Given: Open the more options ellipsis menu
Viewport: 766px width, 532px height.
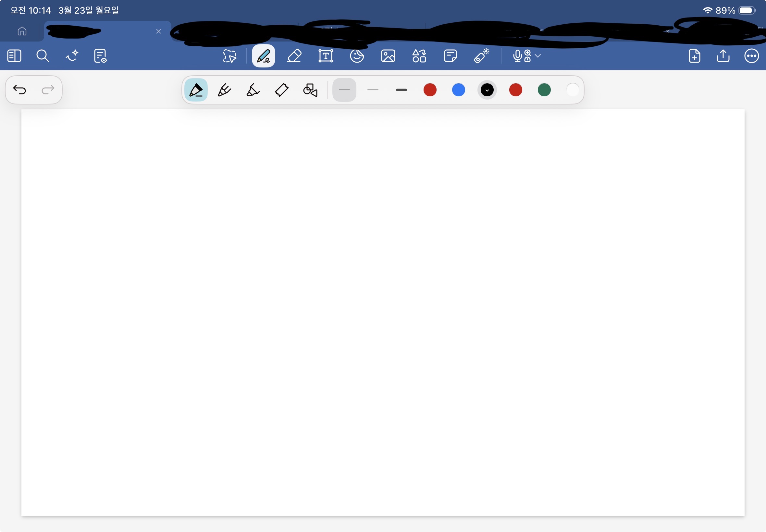Looking at the screenshot, I should (752, 56).
